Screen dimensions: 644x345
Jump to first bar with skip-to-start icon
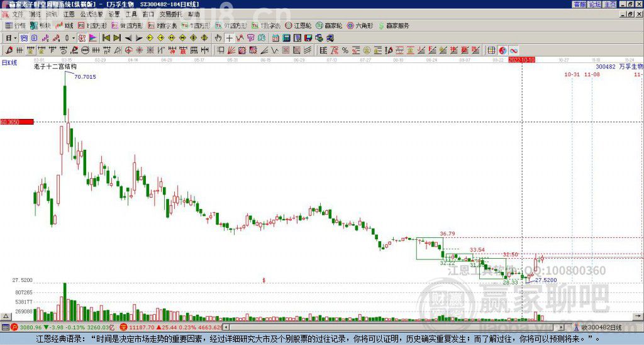coord(106,38)
